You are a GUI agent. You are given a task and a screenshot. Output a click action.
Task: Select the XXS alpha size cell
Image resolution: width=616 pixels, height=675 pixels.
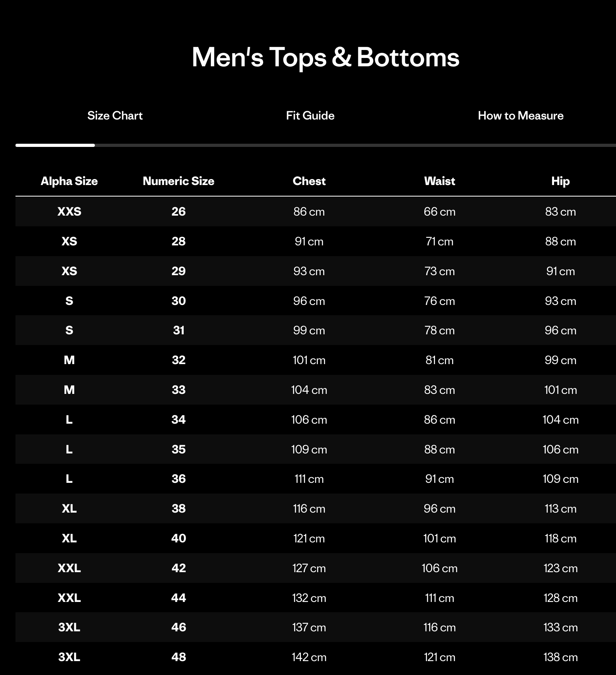tap(69, 211)
